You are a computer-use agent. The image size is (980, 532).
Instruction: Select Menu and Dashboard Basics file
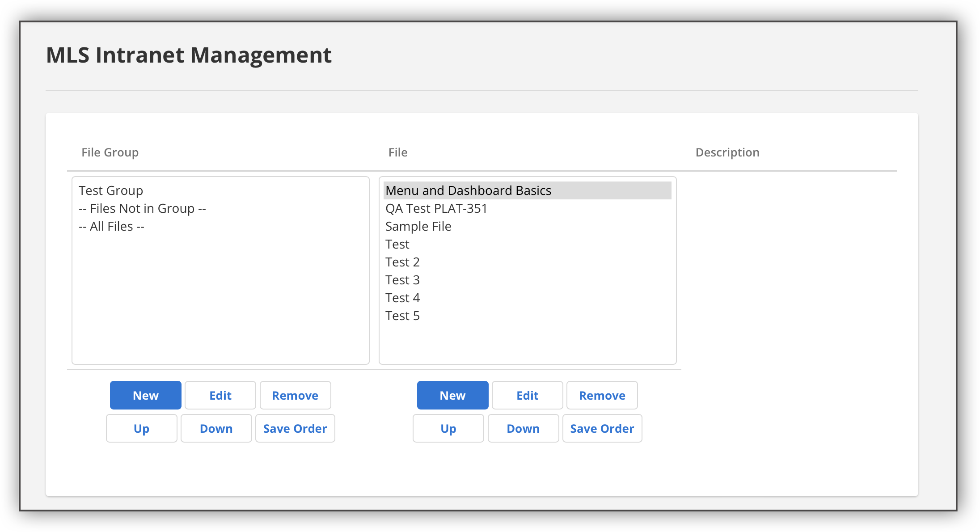pyautogui.click(x=528, y=190)
